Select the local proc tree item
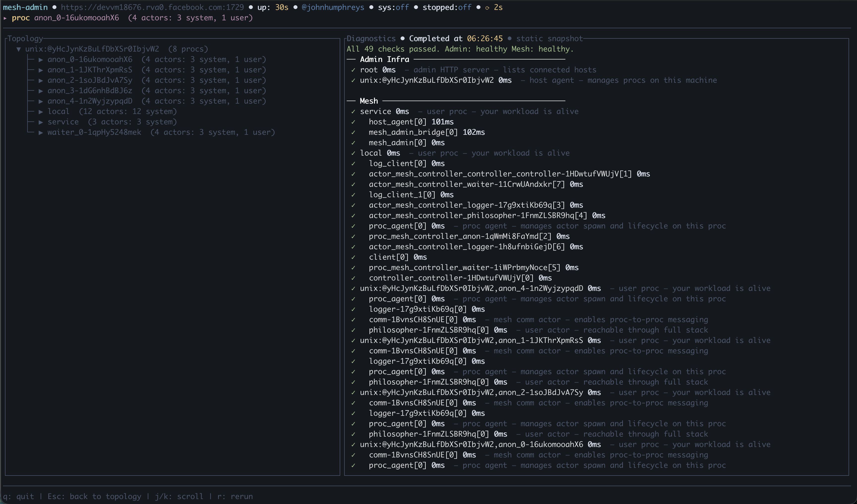The width and height of the screenshot is (857, 504). pyautogui.click(x=59, y=112)
